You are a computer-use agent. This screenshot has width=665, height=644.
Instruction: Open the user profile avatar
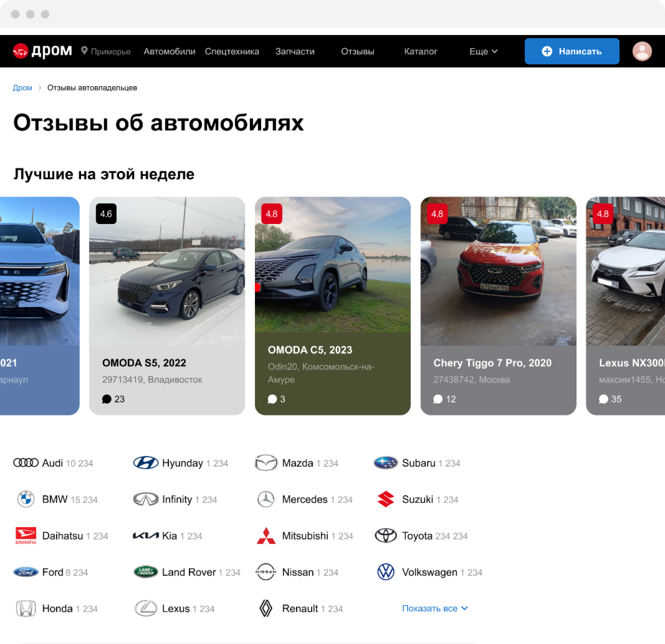pos(642,51)
